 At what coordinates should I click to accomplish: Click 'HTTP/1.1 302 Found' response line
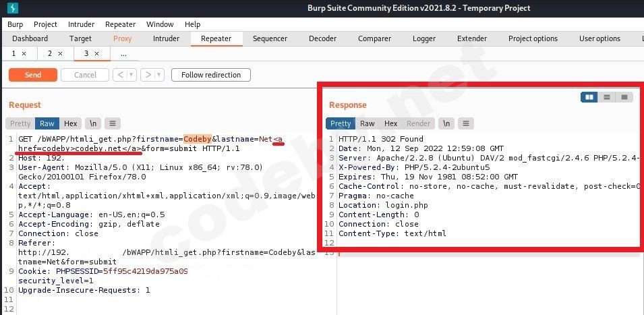pos(381,139)
